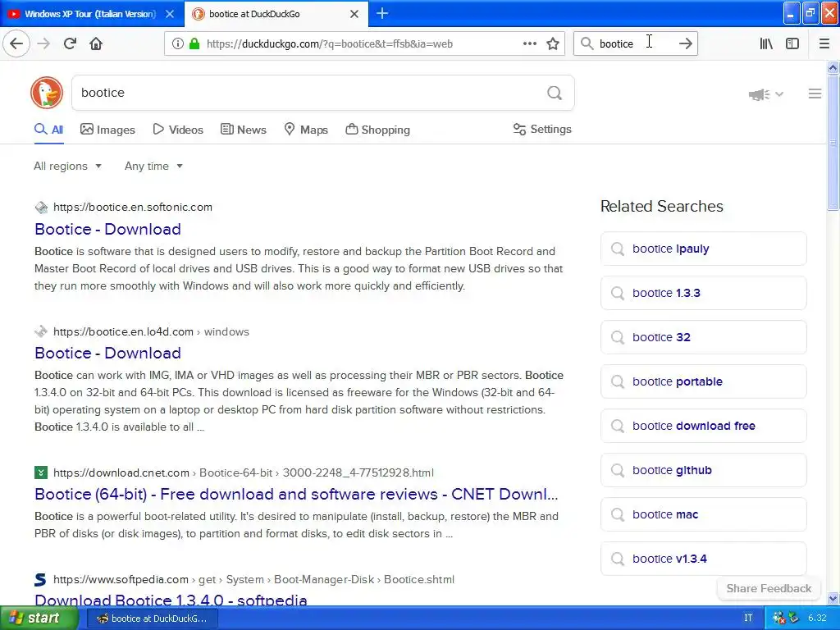840x630 pixels.
Task: Go back with the browser back arrow
Action: (16, 43)
